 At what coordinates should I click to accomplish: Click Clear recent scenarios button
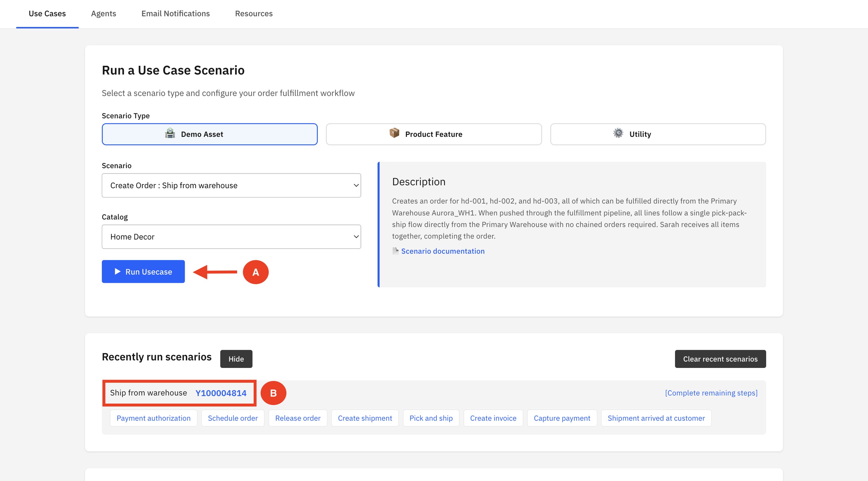[720, 359]
